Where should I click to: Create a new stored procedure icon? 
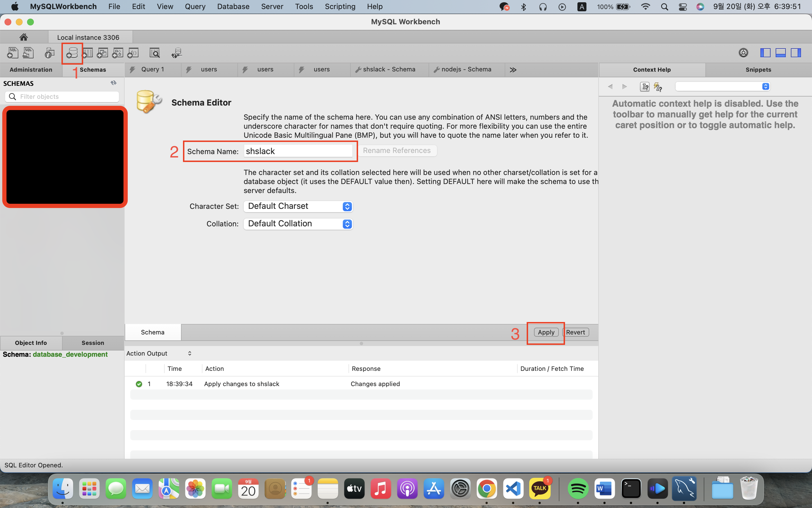pos(118,53)
